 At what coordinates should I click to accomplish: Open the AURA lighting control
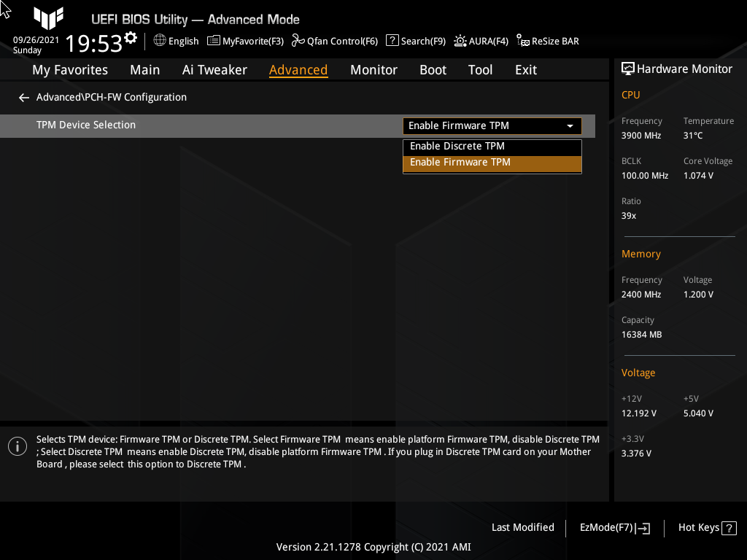(481, 41)
